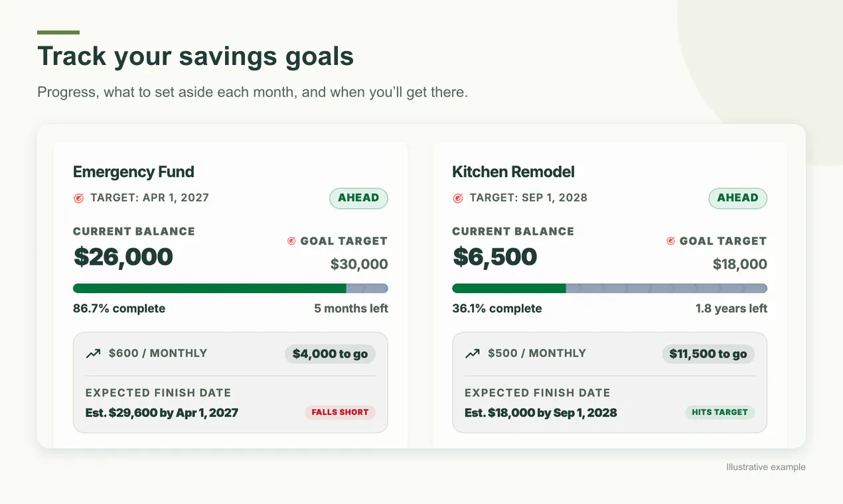The height and width of the screenshot is (504, 843).
Task: Click the $6,500 current balance amount
Action: pos(495,257)
